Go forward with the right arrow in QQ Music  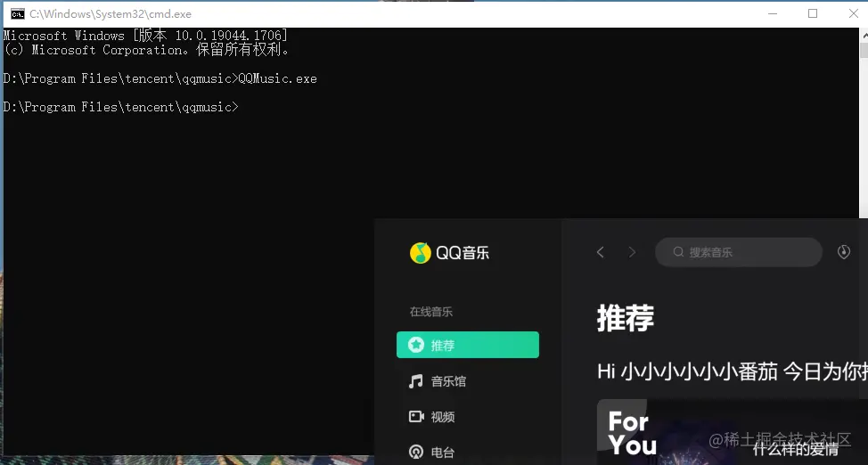click(632, 252)
